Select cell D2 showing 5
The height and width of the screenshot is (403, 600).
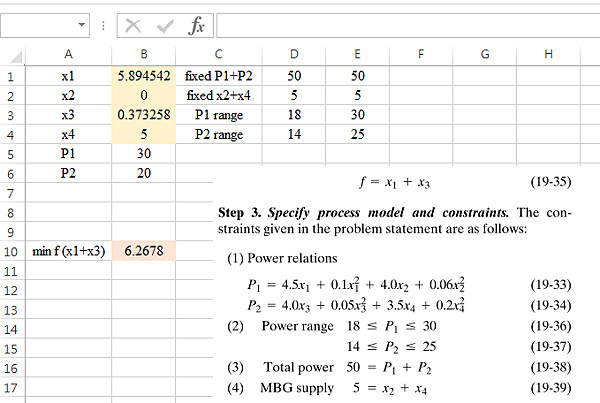point(294,95)
